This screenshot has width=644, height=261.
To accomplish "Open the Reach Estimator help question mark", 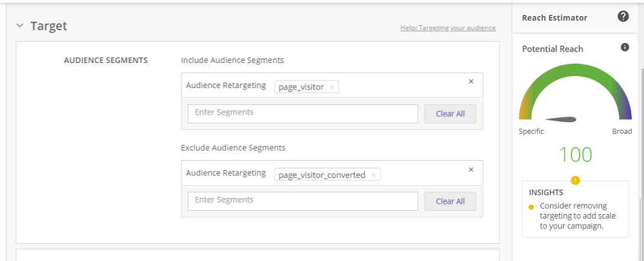I will (623, 17).
